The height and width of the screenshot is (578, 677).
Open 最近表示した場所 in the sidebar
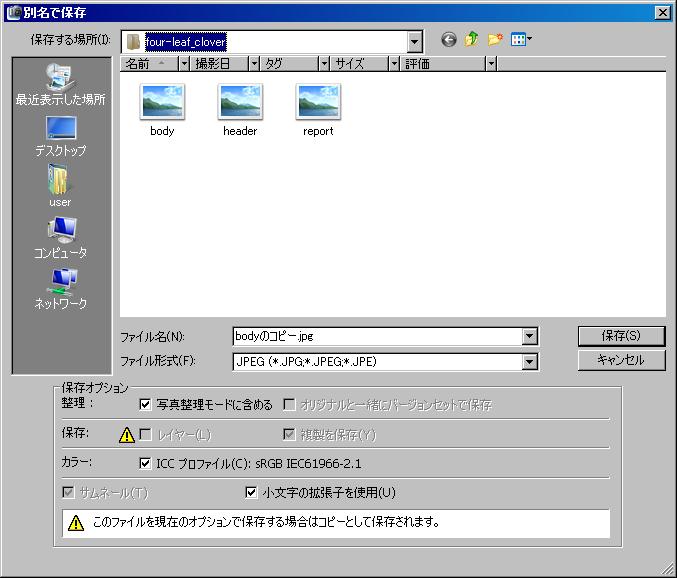pos(60,83)
